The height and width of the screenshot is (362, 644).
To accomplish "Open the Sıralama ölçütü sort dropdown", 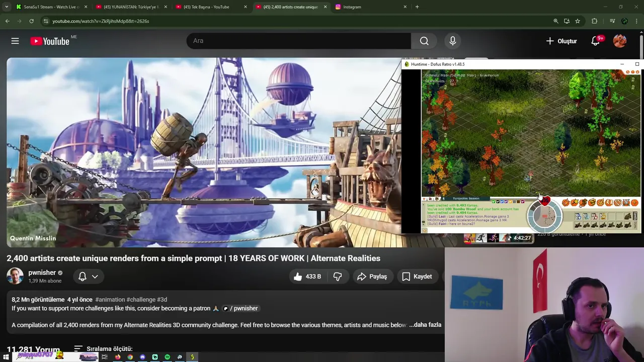I will (x=103, y=348).
